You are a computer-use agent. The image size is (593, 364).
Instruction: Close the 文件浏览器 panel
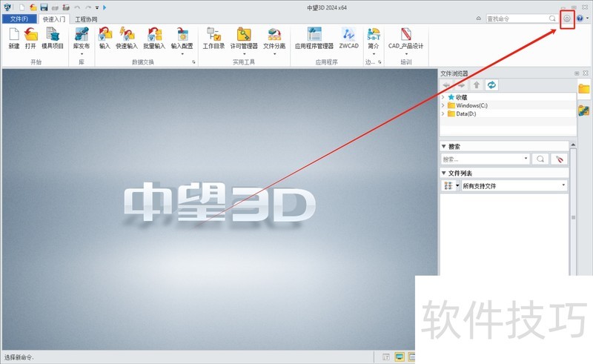(586, 73)
